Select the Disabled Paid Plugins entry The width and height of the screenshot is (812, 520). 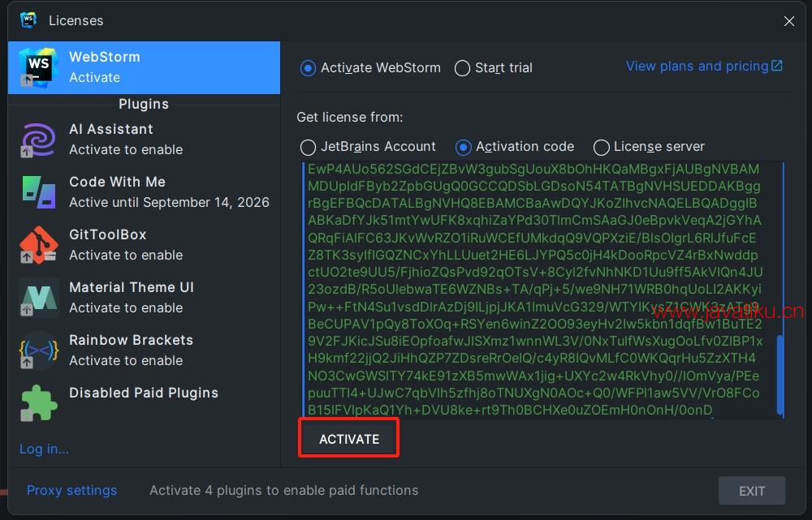tap(144, 403)
